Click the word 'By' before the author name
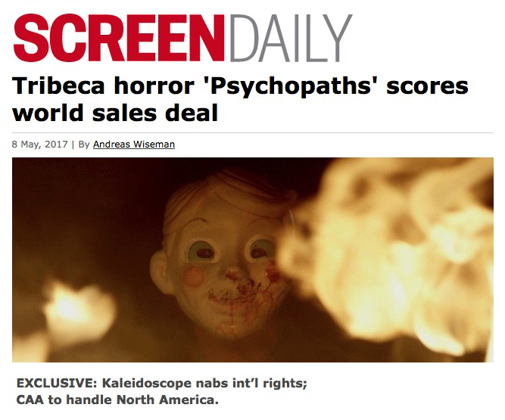The image size is (505, 420). tap(84, 145)
